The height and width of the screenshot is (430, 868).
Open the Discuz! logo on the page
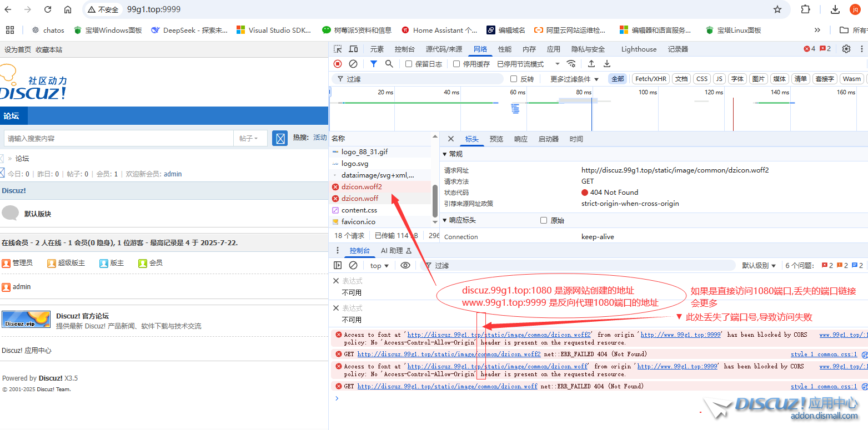coord(33,82)
